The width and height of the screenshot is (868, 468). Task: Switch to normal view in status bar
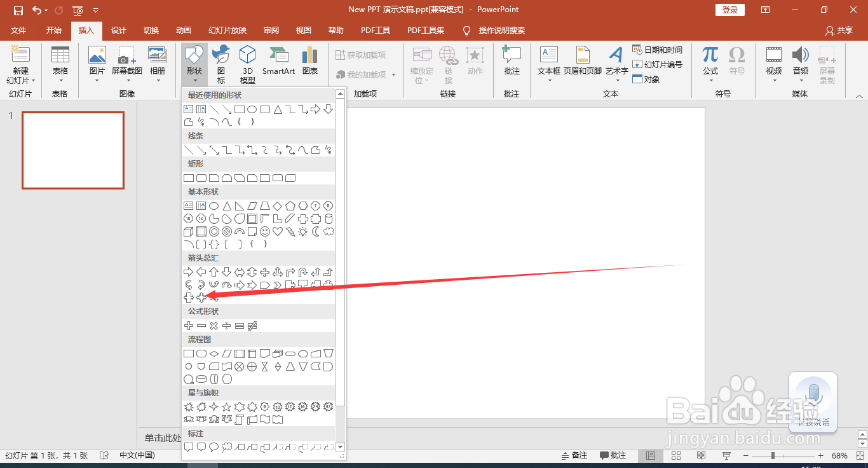[x=651, y=456]
